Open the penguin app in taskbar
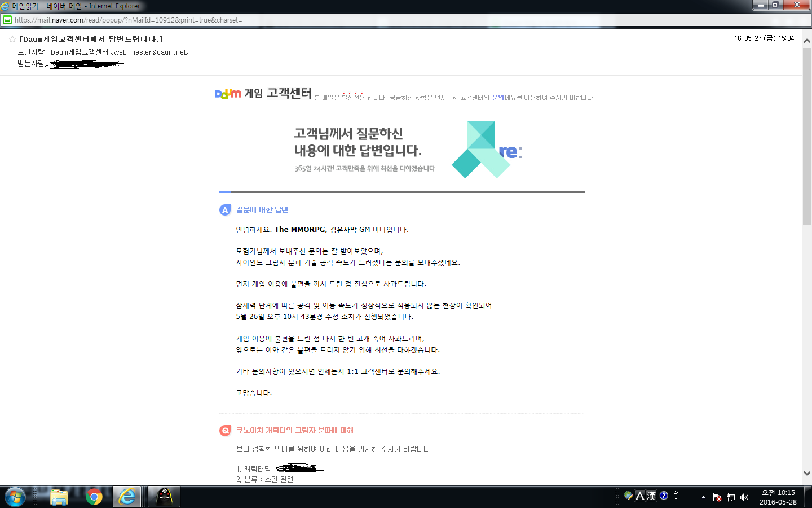The height and width of the screenshot is (508, 812). pyautogui.click(x=164, y=497)
